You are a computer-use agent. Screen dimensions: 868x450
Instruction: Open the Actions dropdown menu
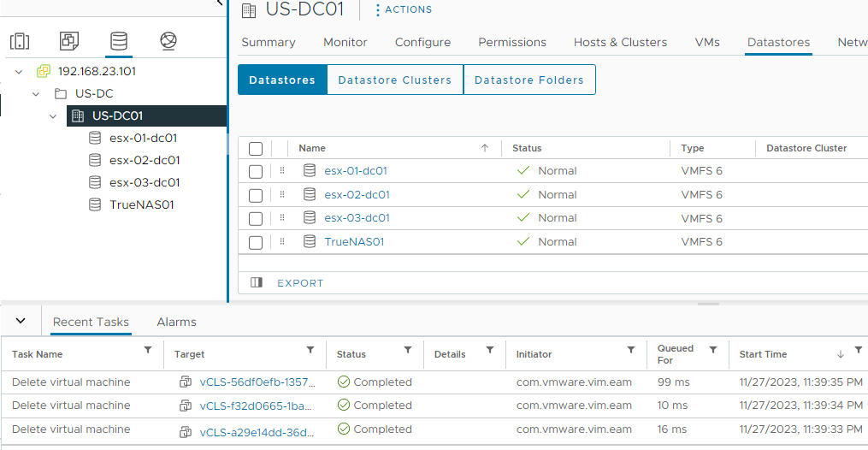coord(404,10)
